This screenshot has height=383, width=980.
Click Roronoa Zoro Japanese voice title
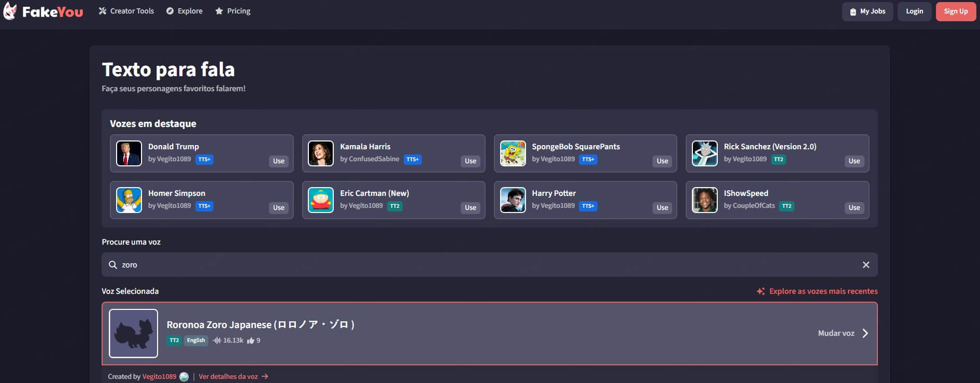(261, 325)
